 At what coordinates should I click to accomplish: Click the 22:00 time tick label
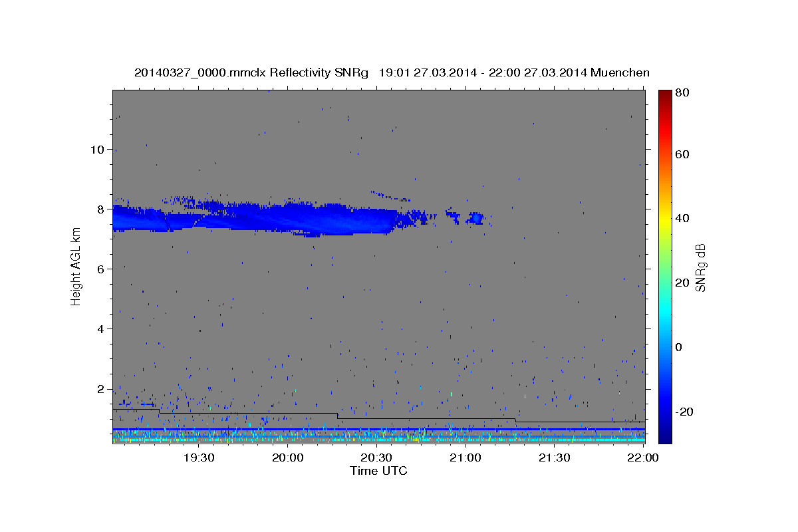[x=642, y=458]
